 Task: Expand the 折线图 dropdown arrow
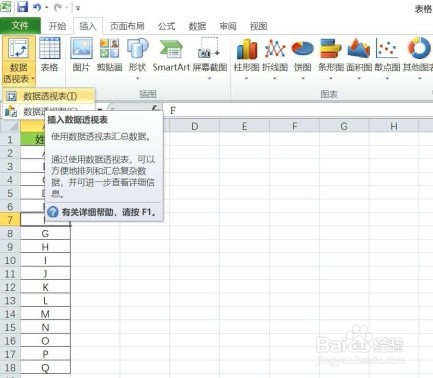pos(275,79)
